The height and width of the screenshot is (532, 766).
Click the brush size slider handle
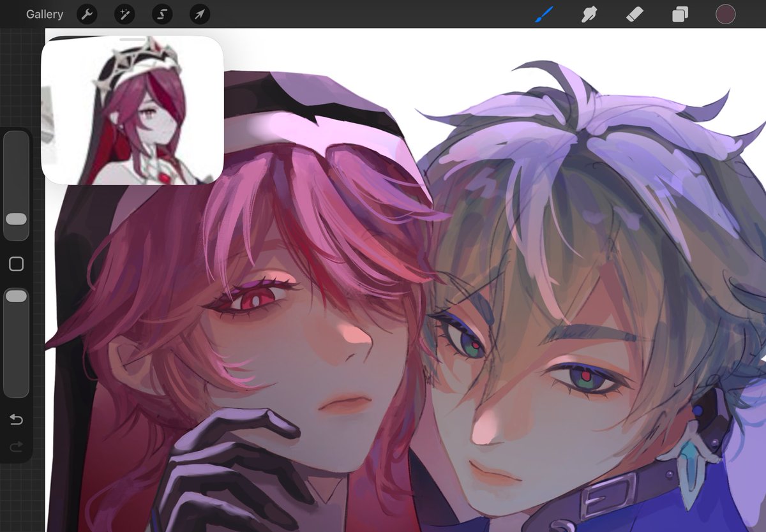16,219
